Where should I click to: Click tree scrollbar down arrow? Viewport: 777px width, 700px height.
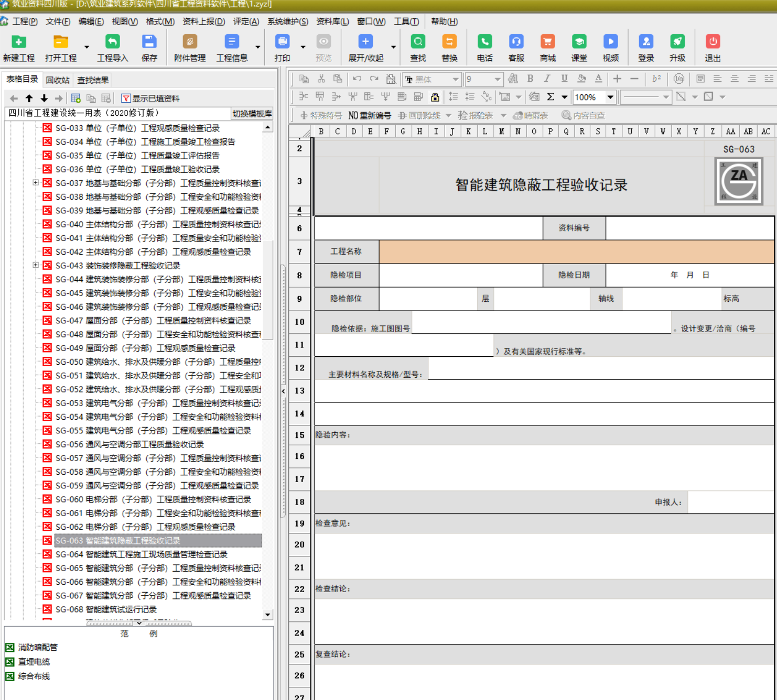point(268,615)
